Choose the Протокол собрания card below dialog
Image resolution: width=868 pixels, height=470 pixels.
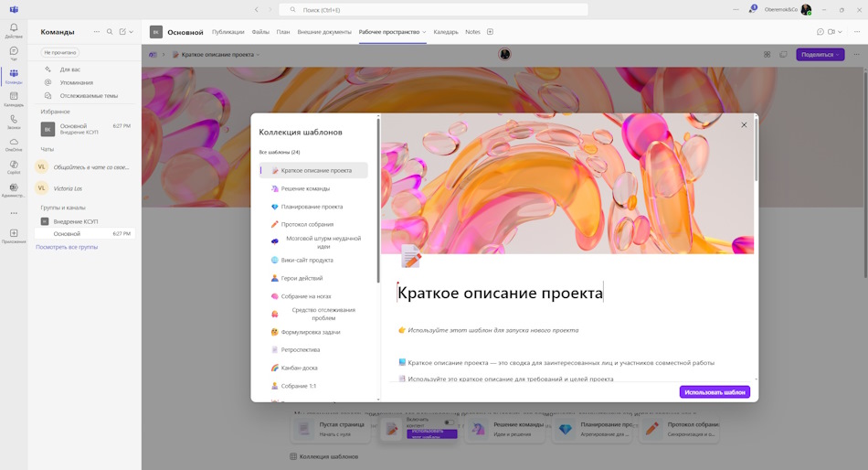(x=680, y=429)
